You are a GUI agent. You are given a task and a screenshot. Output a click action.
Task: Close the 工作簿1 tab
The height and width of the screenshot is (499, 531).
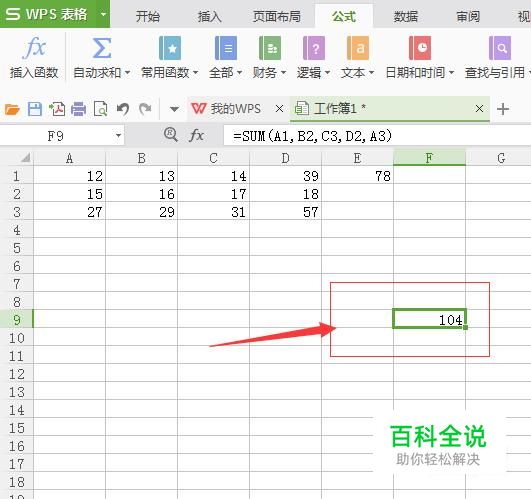(479, 109)
